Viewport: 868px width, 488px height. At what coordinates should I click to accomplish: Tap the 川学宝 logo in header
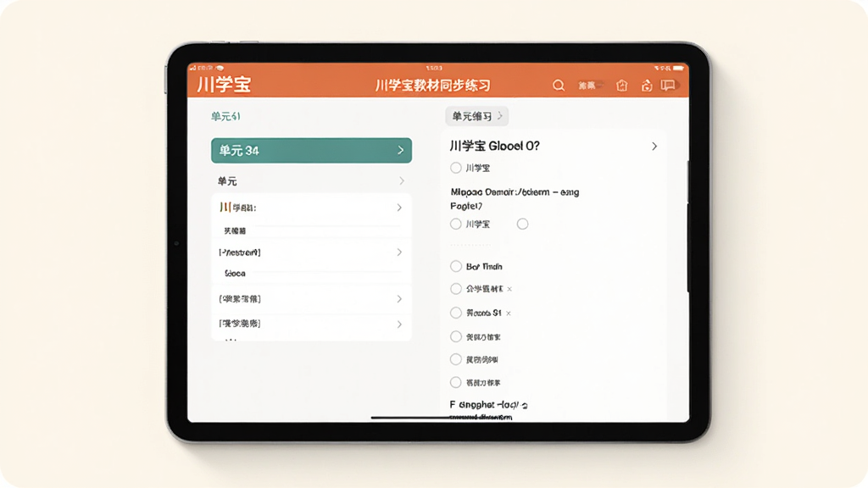224,85
